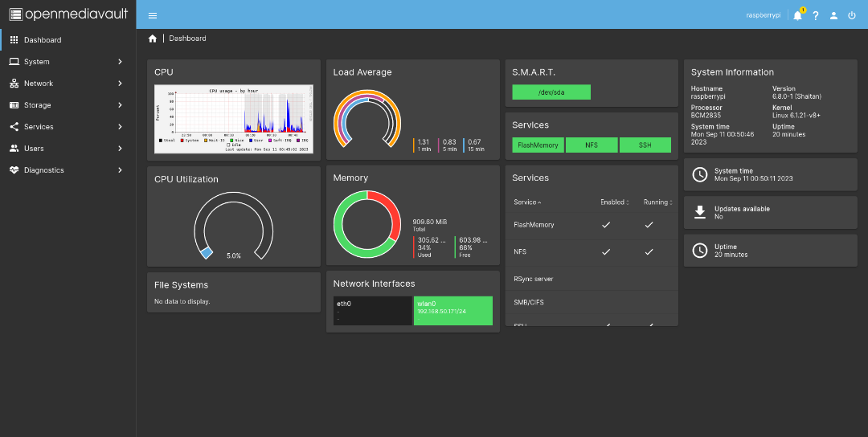Sort table by Service column header
Image resolution: width=868 pixels, height=437 pixels.
coord(526,202)
